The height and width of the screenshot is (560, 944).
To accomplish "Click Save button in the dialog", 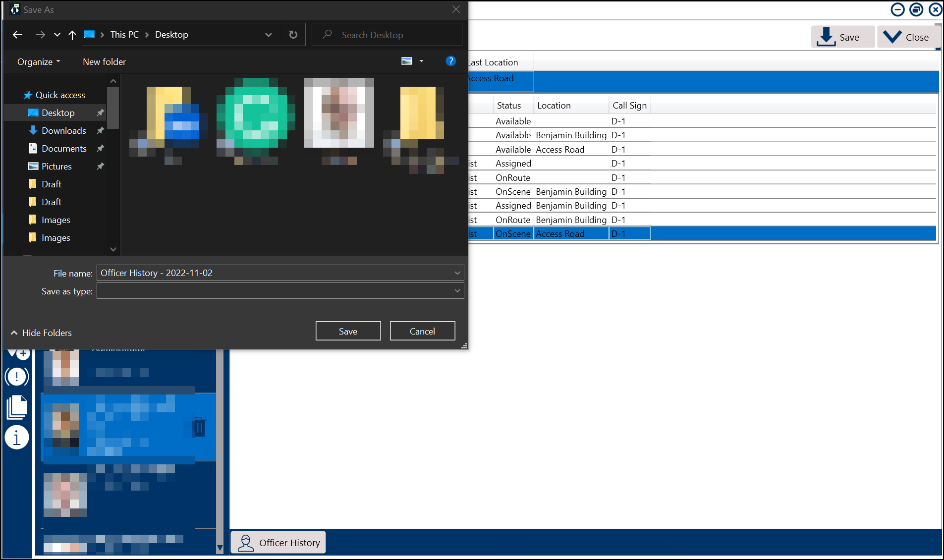I will (348, 331).
